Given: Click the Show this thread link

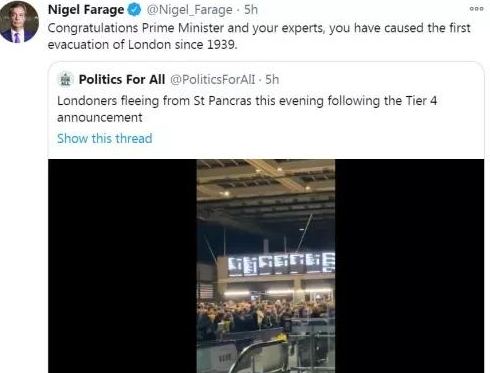Looking at the screenshot, I should tap(105, 138).
